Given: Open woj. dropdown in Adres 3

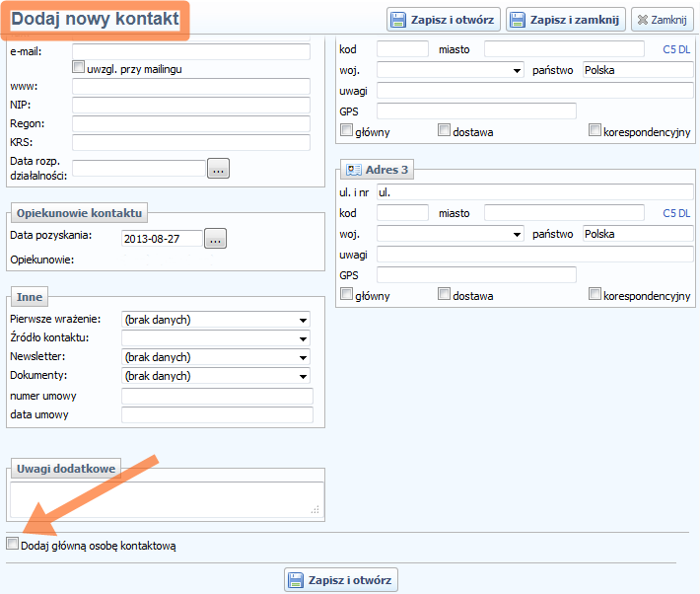Looking at the screenshot, I should coord(451,234).
